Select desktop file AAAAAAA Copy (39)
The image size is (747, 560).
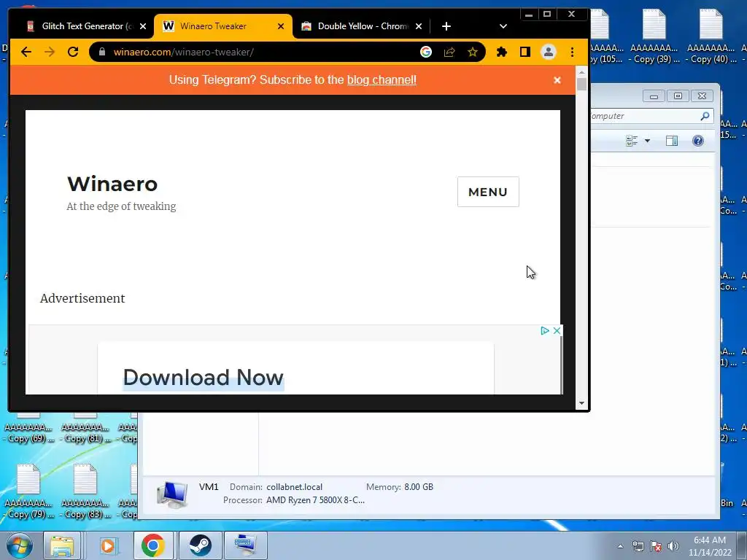point(654,37)
